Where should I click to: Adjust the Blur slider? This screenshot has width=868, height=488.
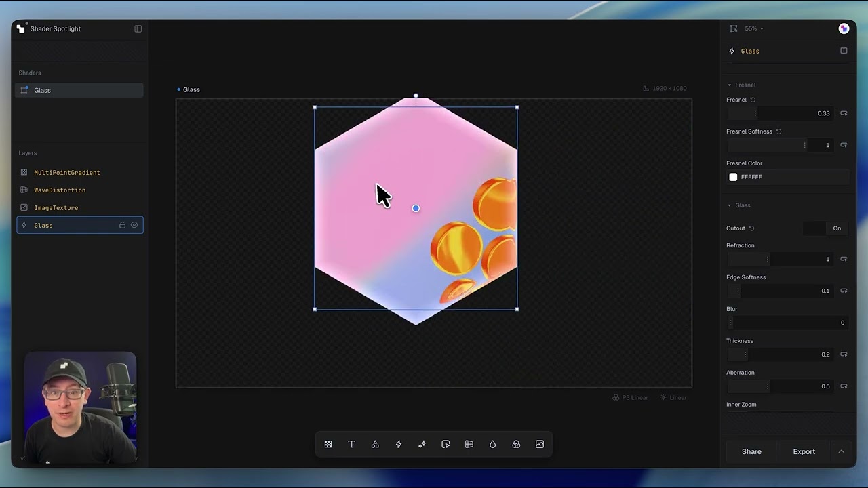pos(788,323)
